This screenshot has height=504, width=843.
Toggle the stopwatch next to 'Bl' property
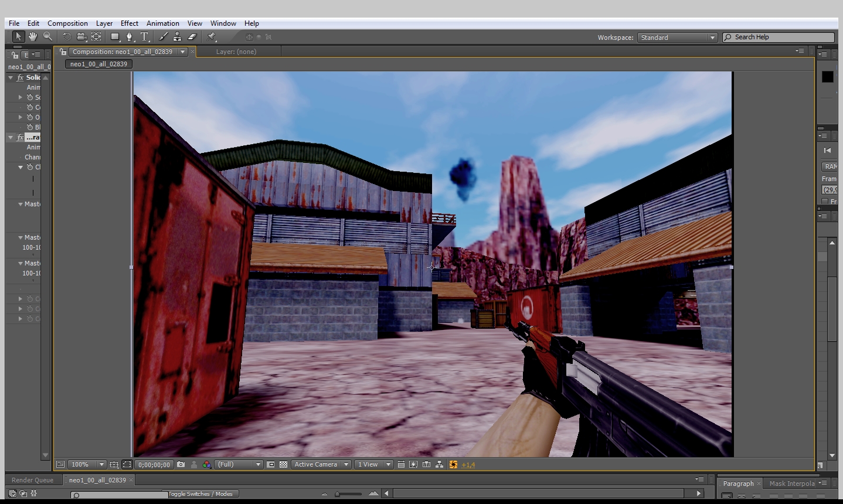[x=30, y=127]
